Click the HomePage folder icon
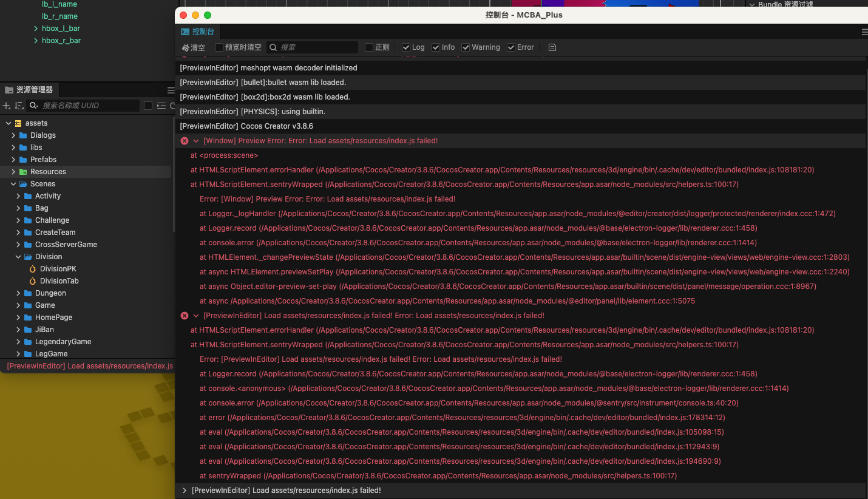Screen dimensions: 868x499 point(28,317)
